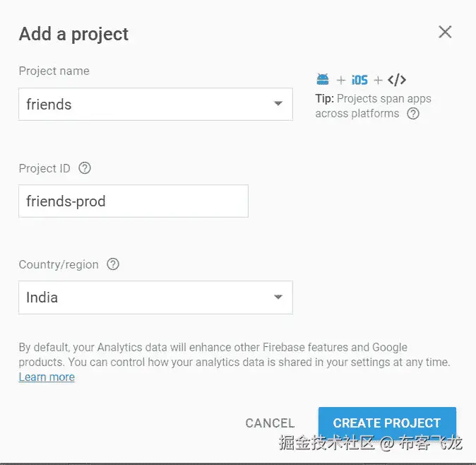Screen dimensions: 476x465
Task: Focus the Project ID field friends-prod
Action: 133,201
